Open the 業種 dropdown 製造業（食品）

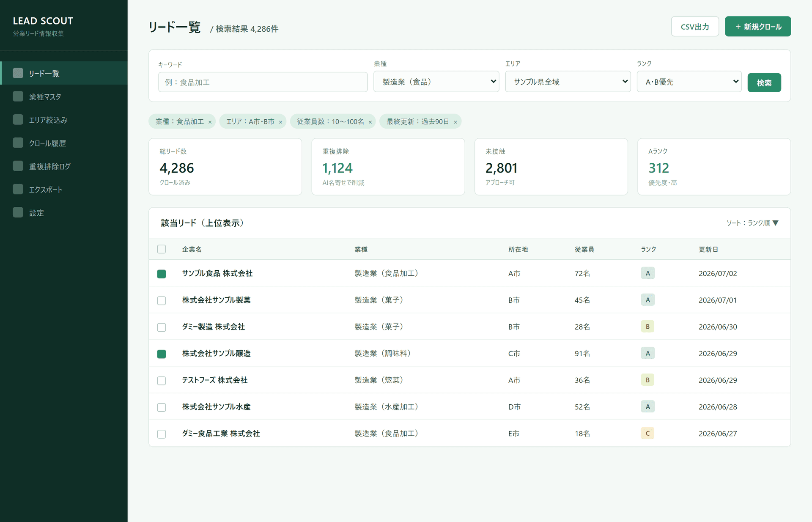[436, 82]
